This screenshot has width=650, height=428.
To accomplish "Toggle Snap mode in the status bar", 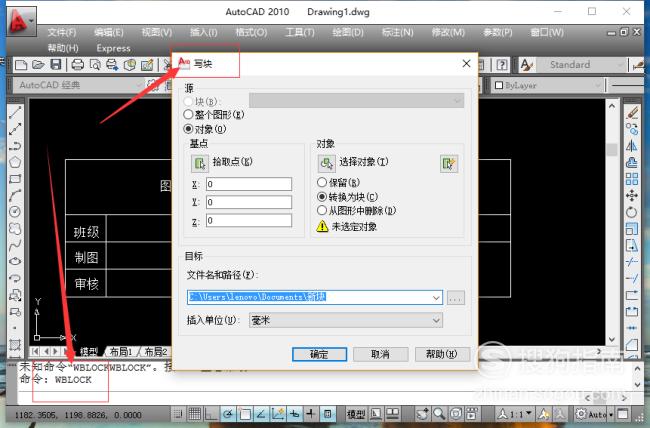I will (178, 413).
